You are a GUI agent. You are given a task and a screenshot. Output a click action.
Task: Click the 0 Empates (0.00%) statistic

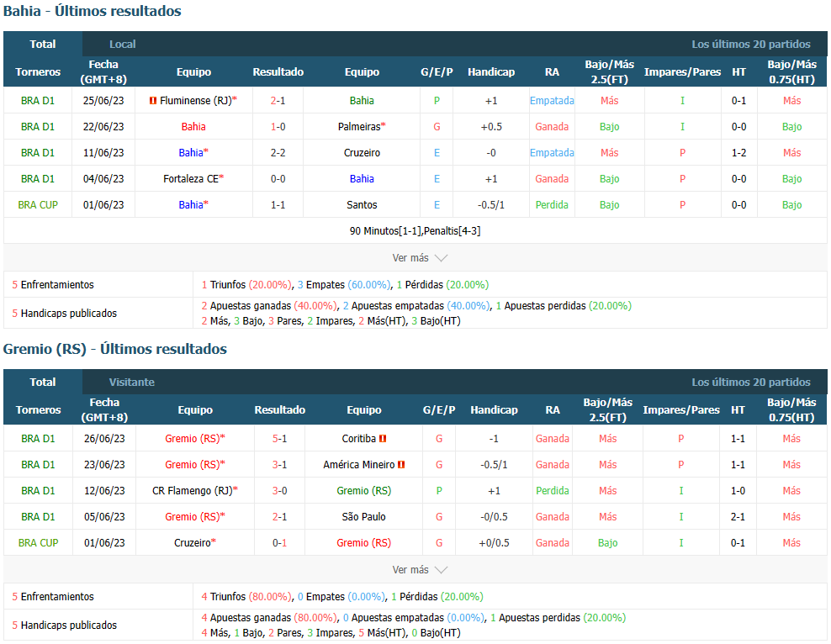341,597
